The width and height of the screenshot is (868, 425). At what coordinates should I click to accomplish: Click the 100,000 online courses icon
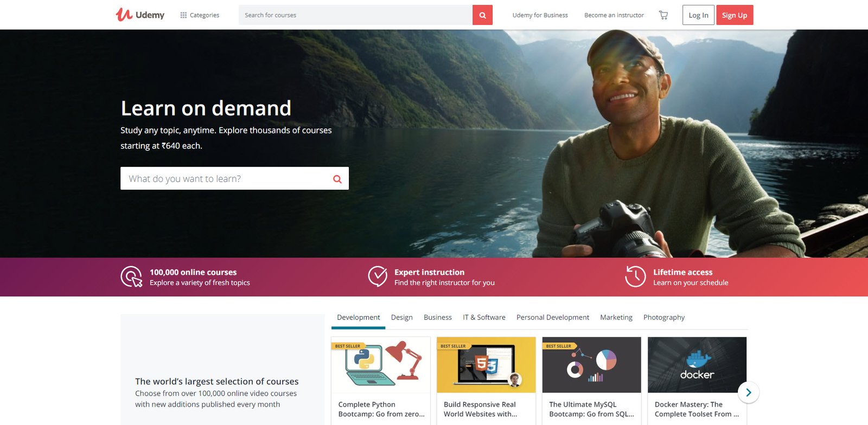[131, 276]
